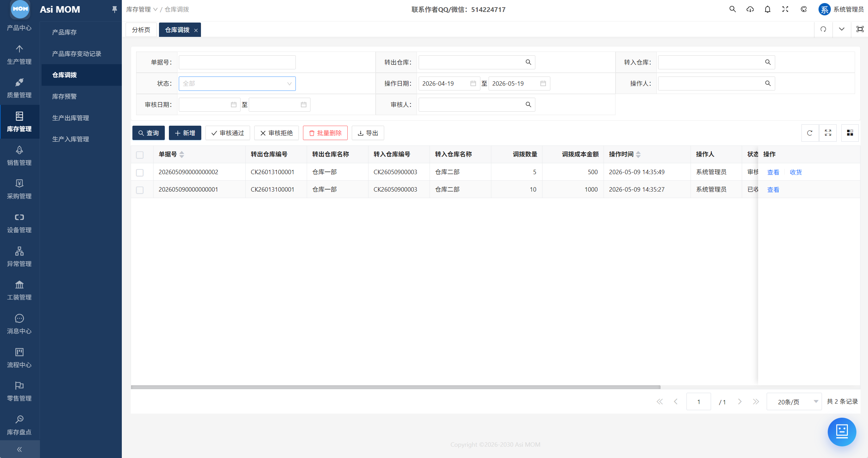The image size is (868, 458).
Task: Click the 审核拒绝 button
Action: pos(276,133)
